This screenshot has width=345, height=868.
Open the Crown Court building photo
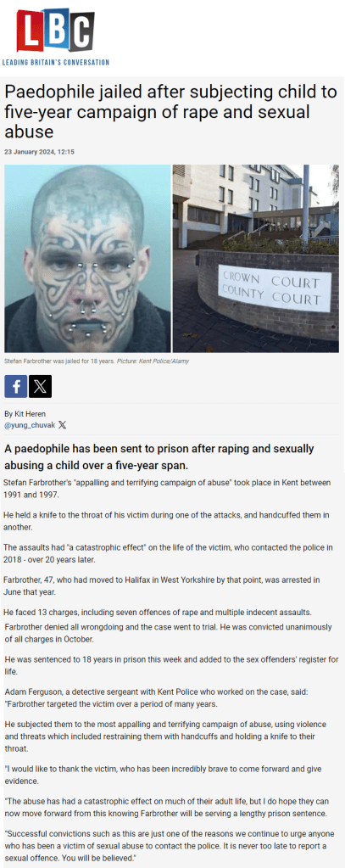255,259
